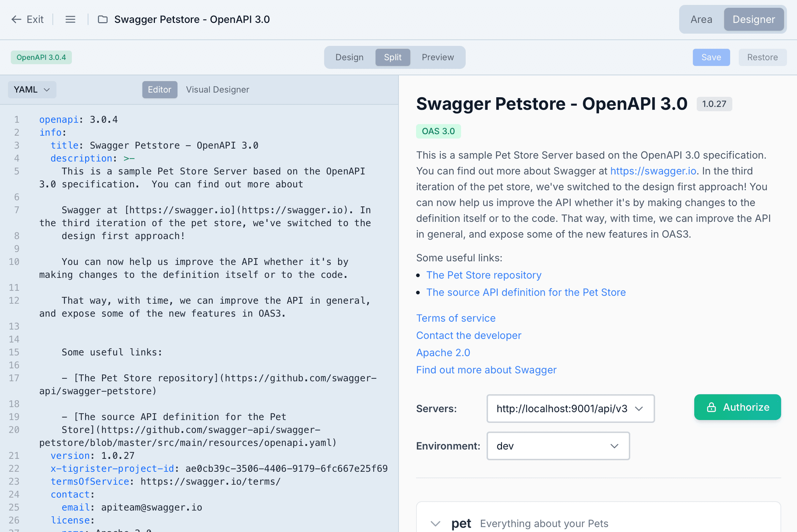The width and height of the screenshot is (797, 532).
Task: Switch to Area view
Action: pos(701,19)
